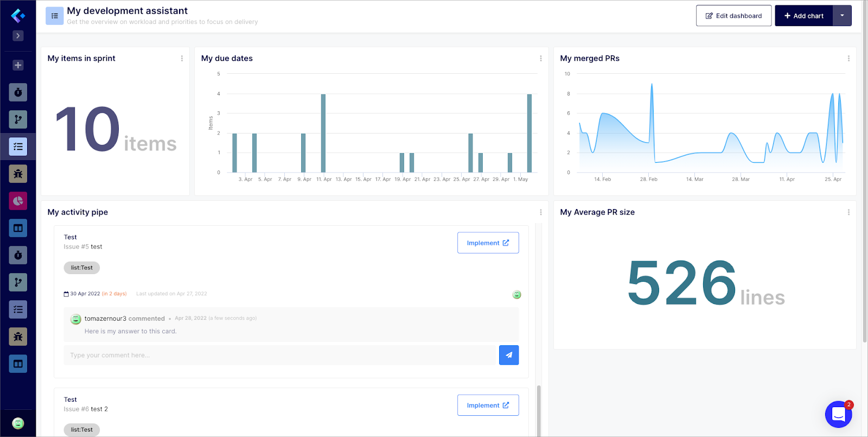Click the Edit dashboard button
Image resolution: width=868 pixels, height=437 pixels.
click(x=733, y=16)
